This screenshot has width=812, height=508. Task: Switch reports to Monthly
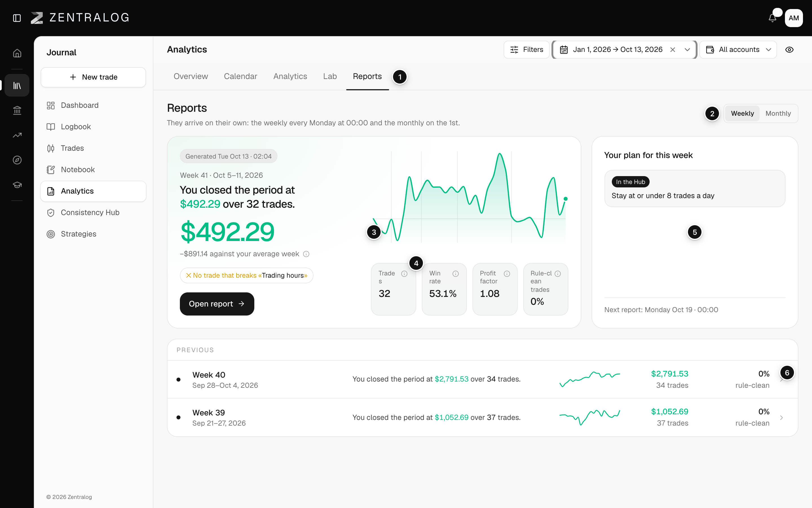778,113
